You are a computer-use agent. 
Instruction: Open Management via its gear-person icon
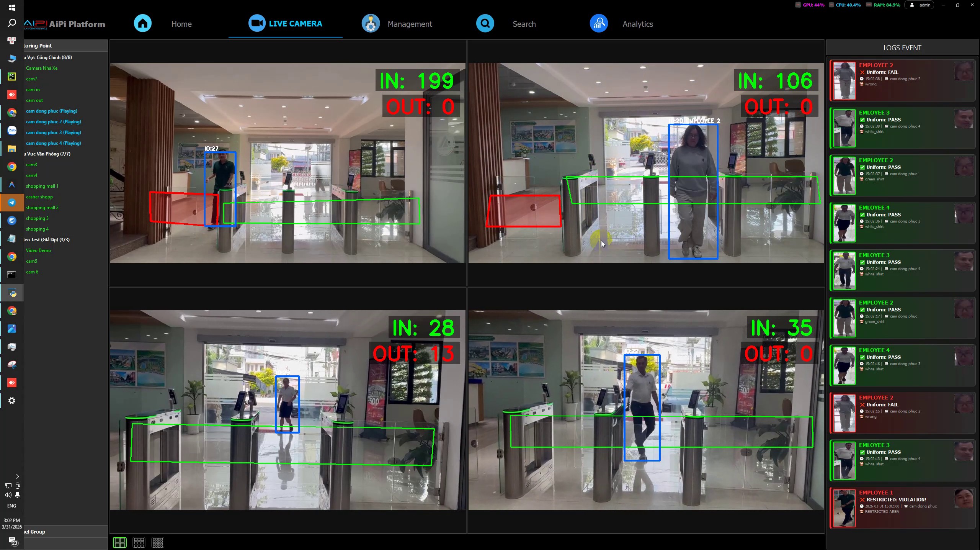pos(371,23)
